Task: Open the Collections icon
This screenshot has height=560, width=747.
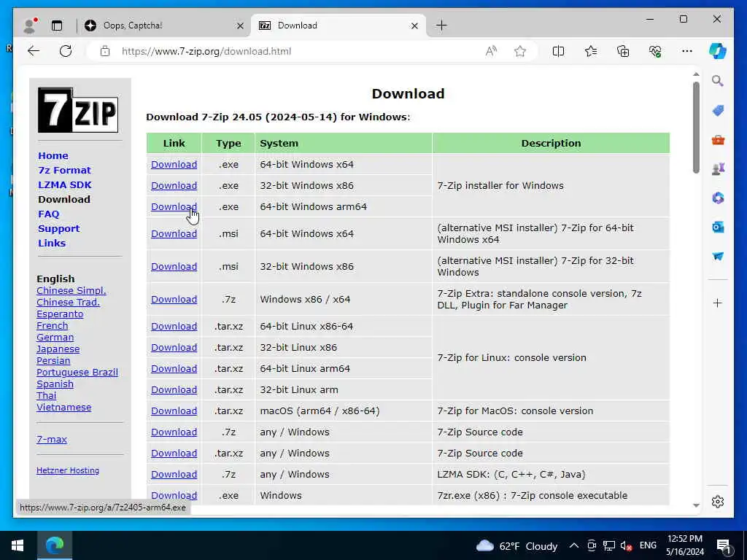Action: (x=623, y=51)
